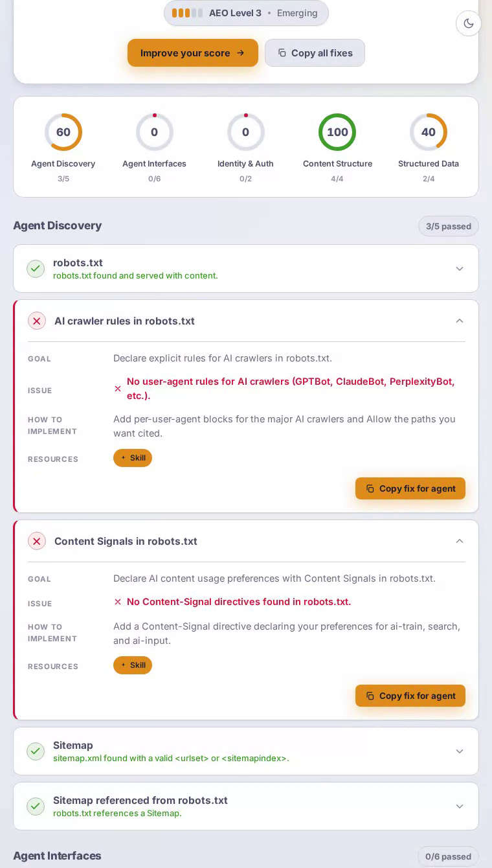Select the Agent Interfaces score ring
Viewport: 492px width, 868px height.
(154, 132)
